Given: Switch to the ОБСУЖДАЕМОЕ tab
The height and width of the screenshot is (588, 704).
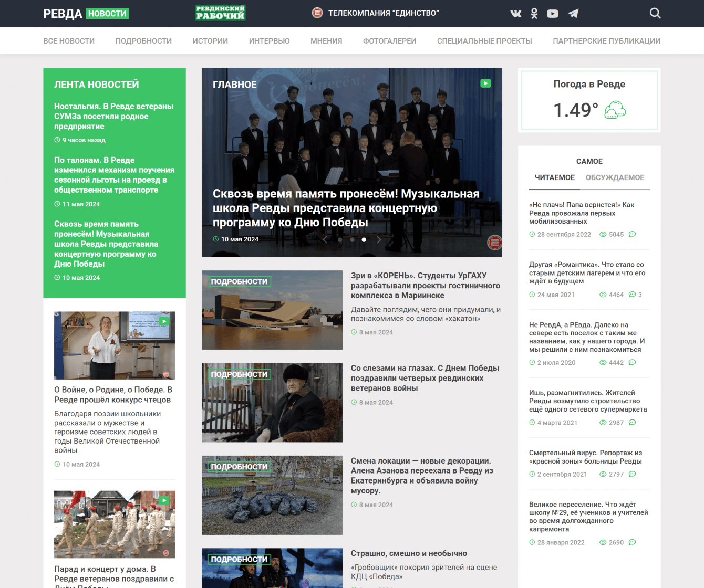Looking at the screenshot, I should point(615,177).
